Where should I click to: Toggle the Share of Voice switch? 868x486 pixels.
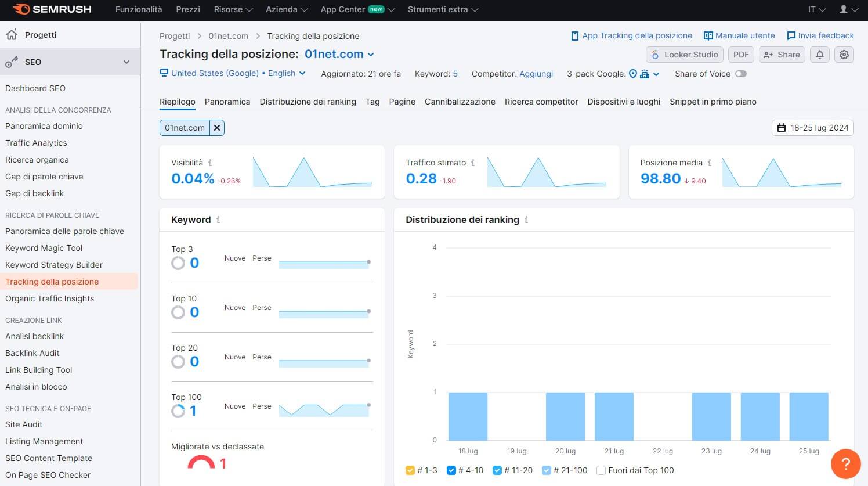741,74
